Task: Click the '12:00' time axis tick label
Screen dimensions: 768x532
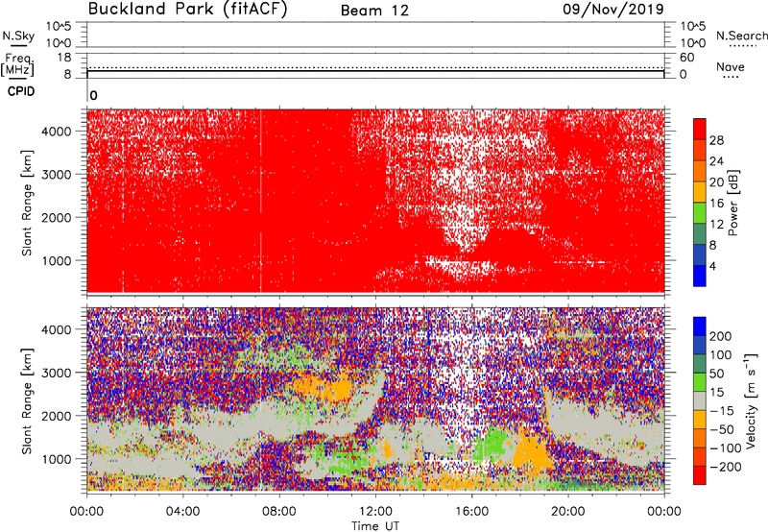Action: coord(375,512)
